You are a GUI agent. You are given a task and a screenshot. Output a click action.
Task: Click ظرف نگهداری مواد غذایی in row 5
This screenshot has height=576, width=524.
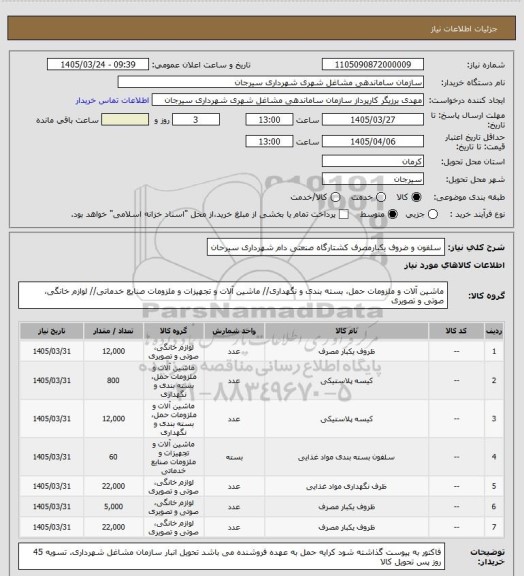346,487
